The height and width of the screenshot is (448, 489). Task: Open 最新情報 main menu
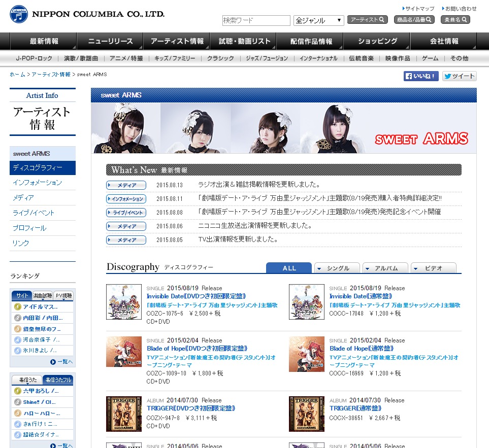(43, 41)
